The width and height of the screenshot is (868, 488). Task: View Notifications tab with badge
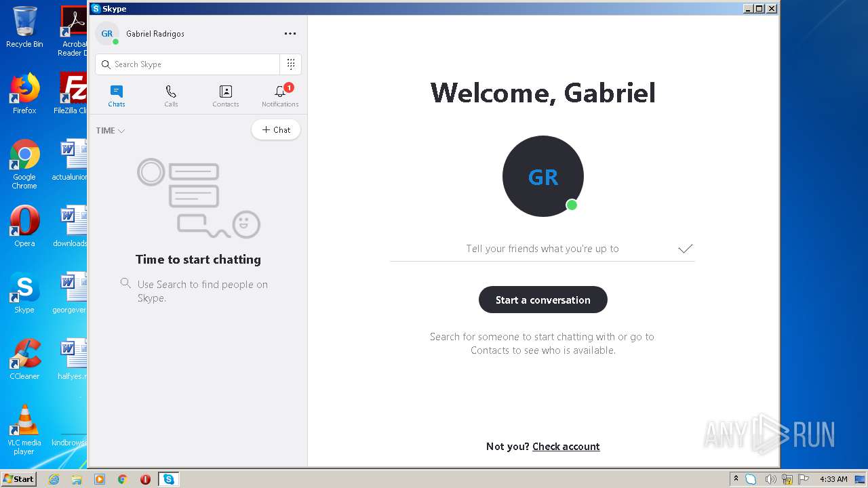point(280,96)
